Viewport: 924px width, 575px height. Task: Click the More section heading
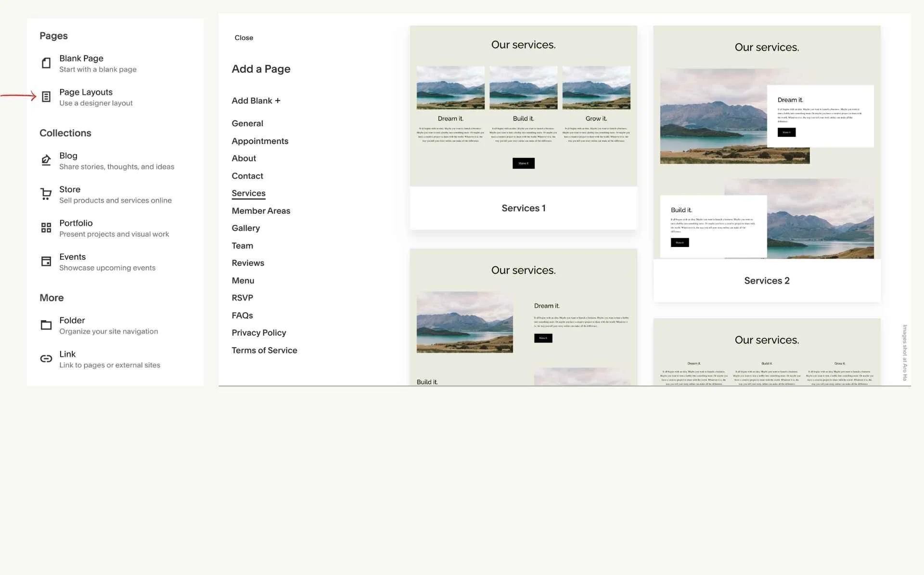(51, 298)
